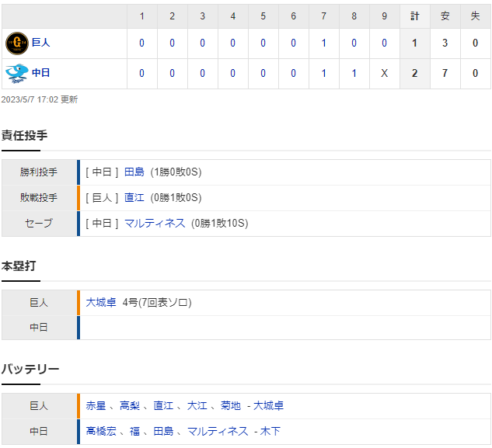Viewport: 492px width, 448px height.
Task: Open the 巨人 team link in scoreboard
Action: 40,43
